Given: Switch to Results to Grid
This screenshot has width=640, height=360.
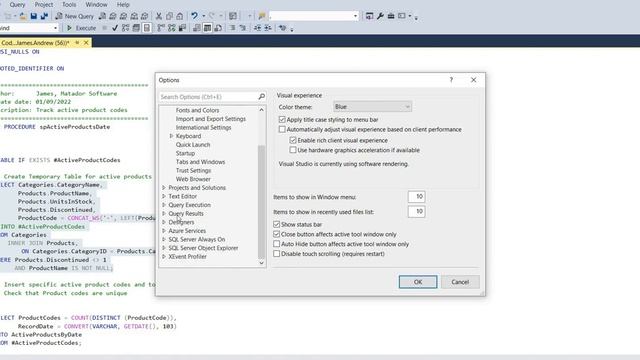Looking at the screenshot, I should 207,28.
